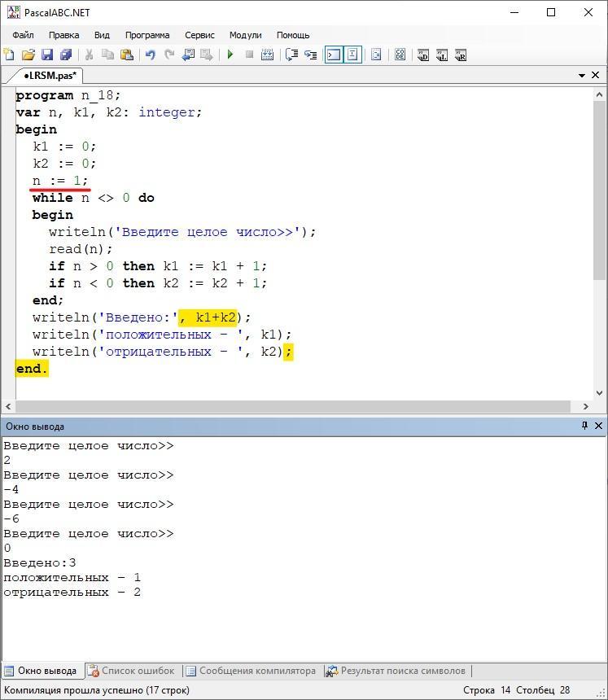
Task: Click the Stop program square icon
Action: (x=249, y=55)
